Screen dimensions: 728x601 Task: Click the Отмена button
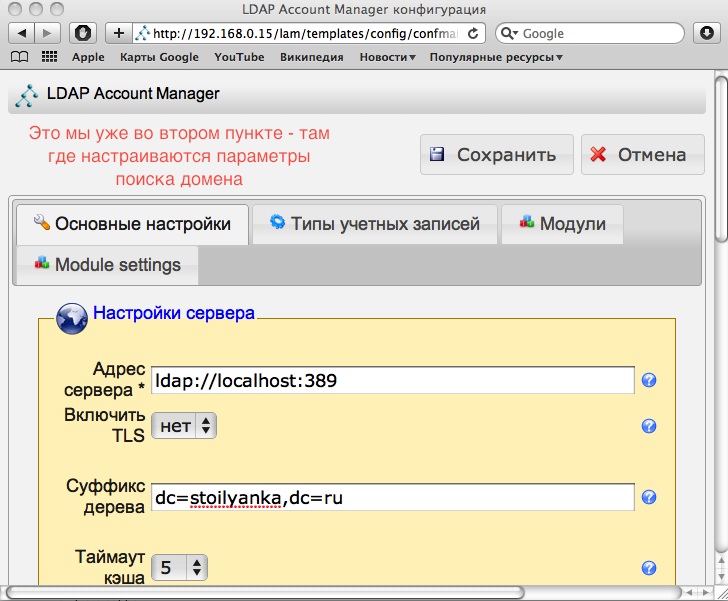[642, 155]
